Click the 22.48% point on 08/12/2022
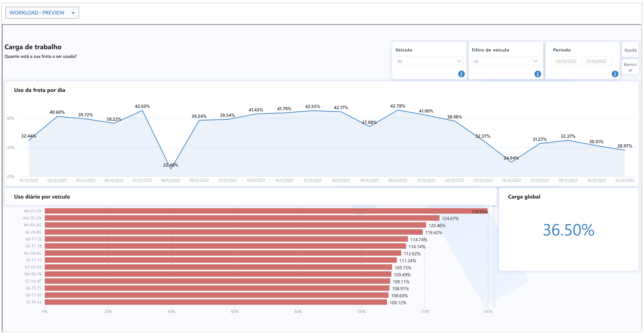The width and height of the screenshot is (644, 334). click(x=171, y=169)
